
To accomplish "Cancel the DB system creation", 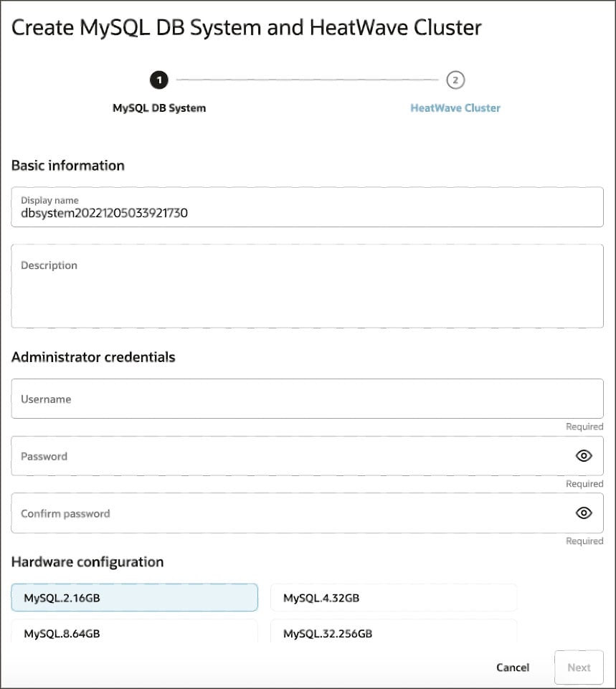I will 512,667.
